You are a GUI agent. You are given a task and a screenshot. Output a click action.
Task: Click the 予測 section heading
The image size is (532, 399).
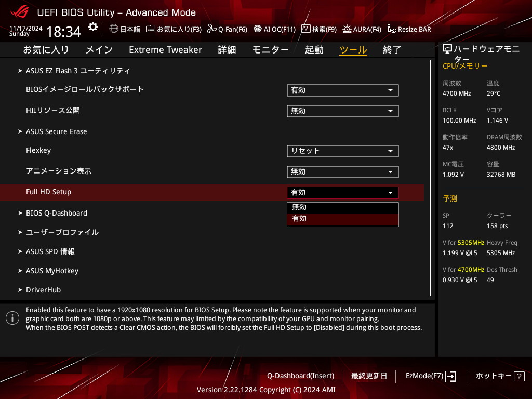pyautogui.click(x=450, y=198)
